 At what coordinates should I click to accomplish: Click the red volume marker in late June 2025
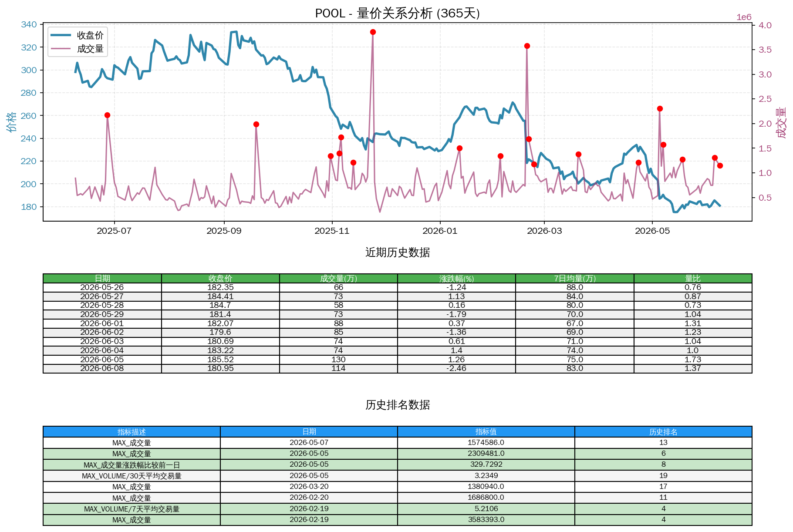(107, 115)
